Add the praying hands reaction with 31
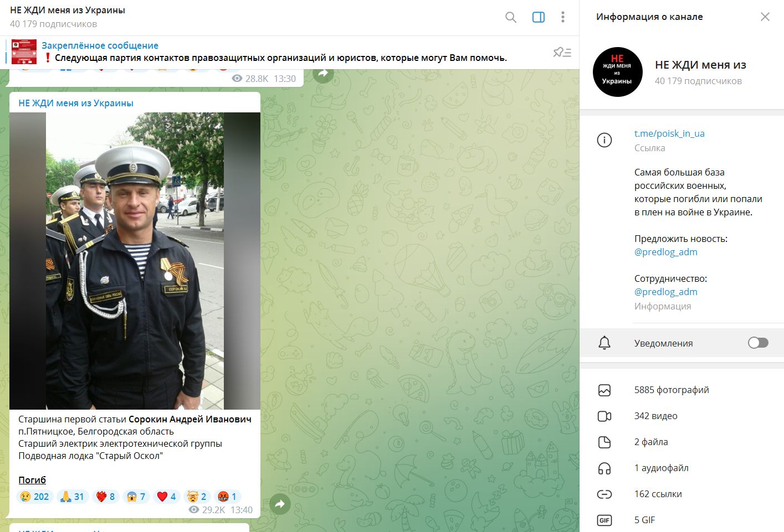This screenshot has height=532, width=784. coord(72,497)
